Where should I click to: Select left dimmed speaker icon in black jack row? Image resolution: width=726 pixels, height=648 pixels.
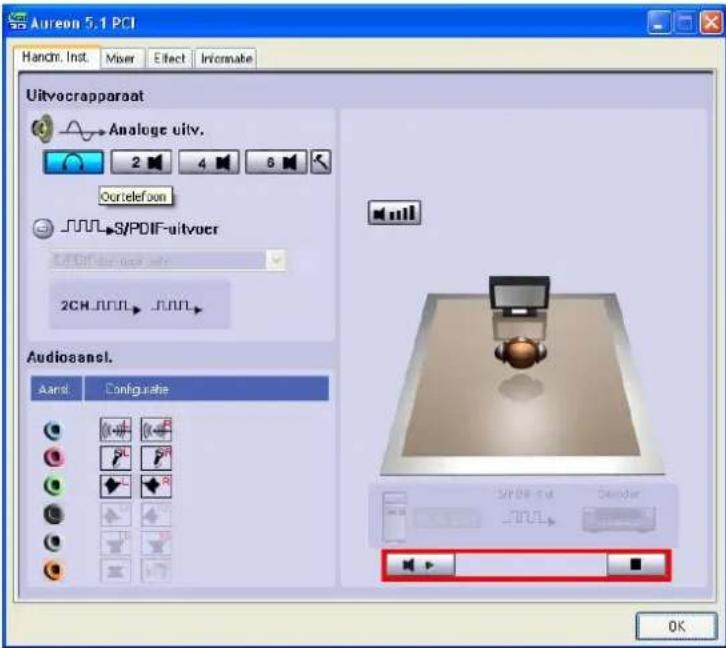tap(115, 514)
